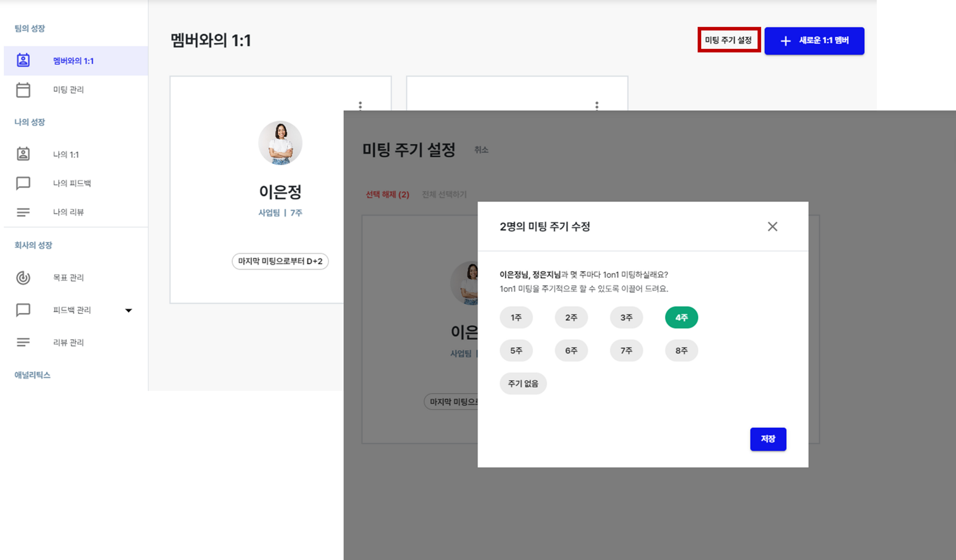Select the currently highlighted 4주 option
Image resolution: width=956 pixels, height=560 pixels.
682,317
